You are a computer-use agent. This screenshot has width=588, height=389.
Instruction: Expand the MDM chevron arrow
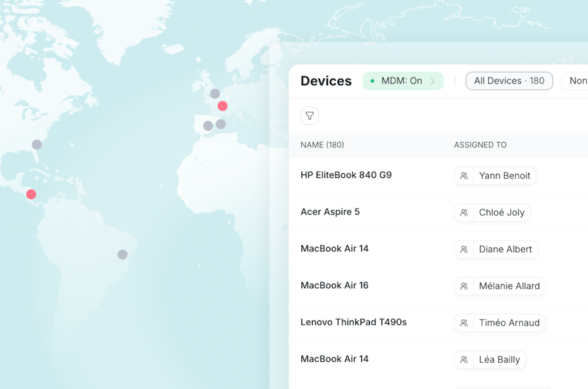coord(433,81)
